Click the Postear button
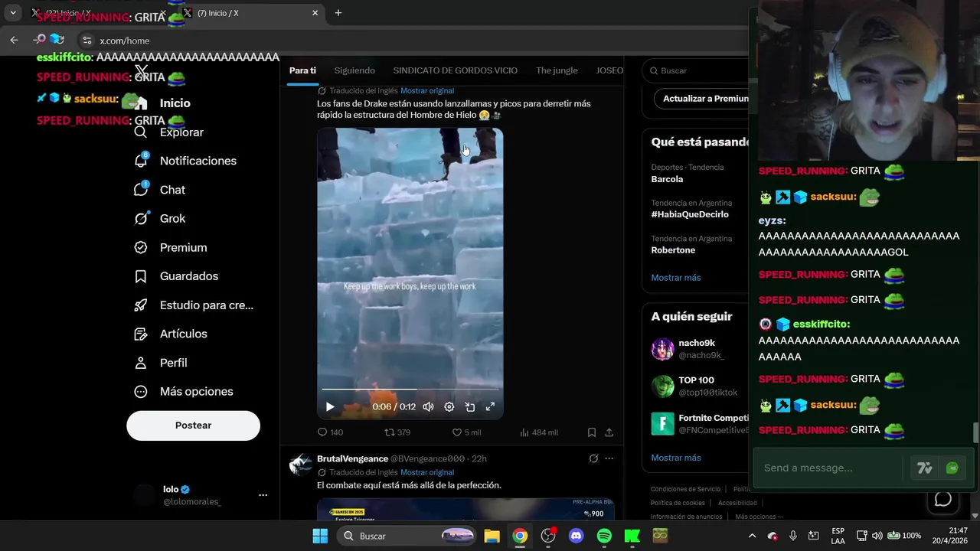 (x=193, y=425)
